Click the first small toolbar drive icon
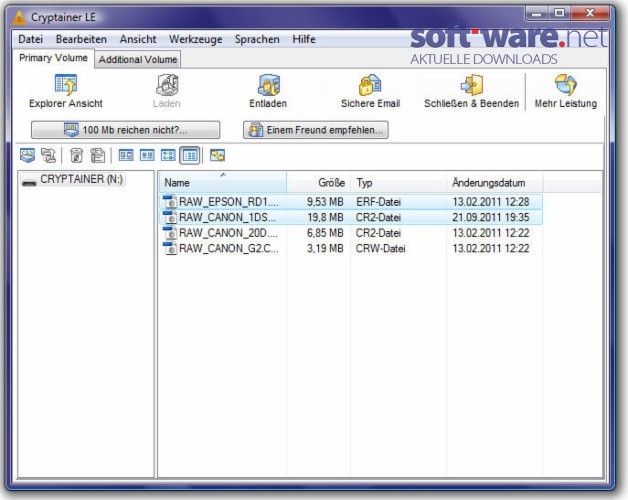The width and height of the screenshot is (628, 500). (x=28, y=155)
